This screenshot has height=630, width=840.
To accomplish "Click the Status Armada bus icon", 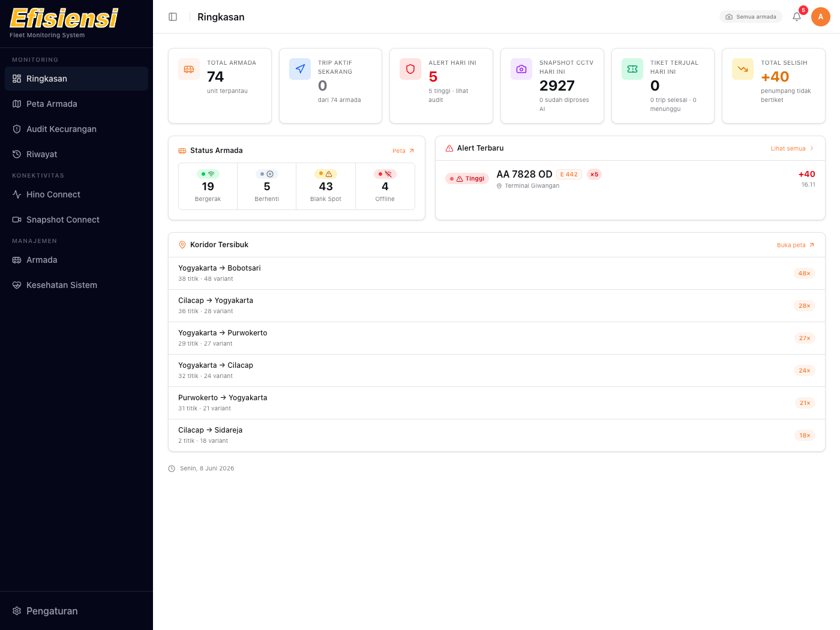I will coord(182,151).
